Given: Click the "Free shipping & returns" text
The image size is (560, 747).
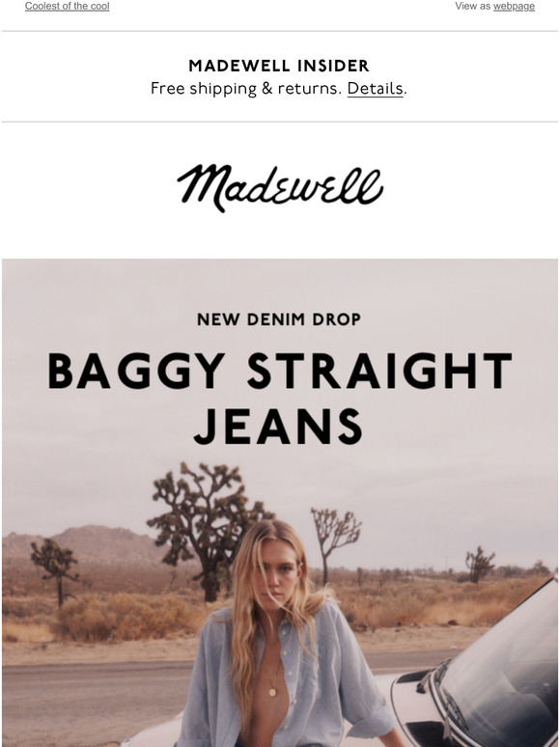Looking at the screenshot, I should coord(246,89).
